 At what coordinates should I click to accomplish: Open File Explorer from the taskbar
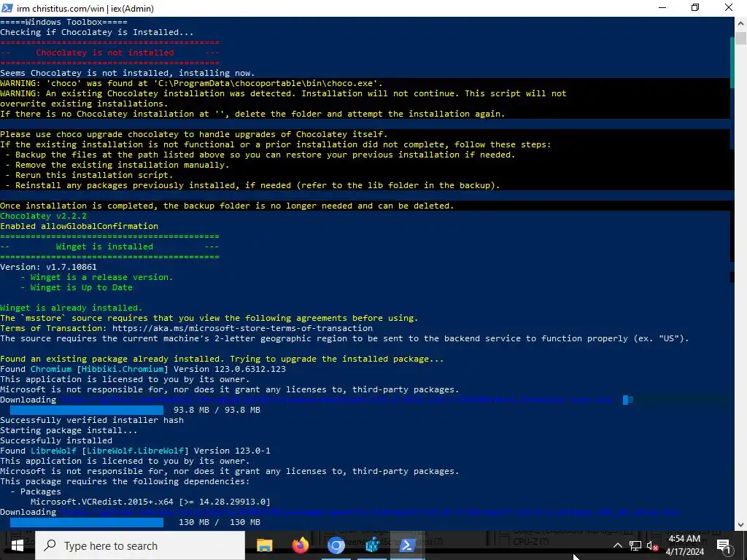(x=264, y=545)
